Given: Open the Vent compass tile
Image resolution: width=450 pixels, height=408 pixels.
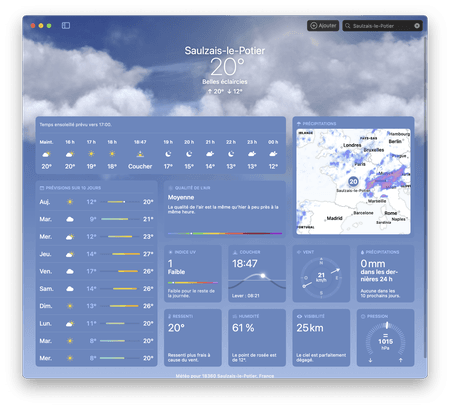Looking at the screenshot, I should click(321, 274).
